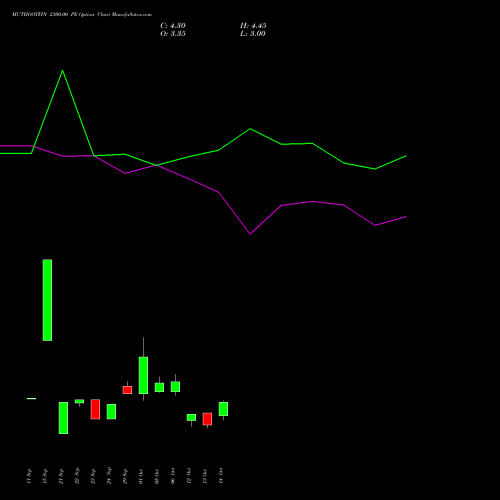Click the last green candle above 14 Oct

[223, 409]
